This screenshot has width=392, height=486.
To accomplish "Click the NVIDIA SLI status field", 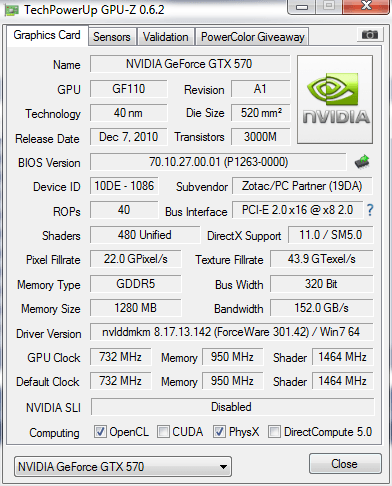I will click(x=232, y=407).
